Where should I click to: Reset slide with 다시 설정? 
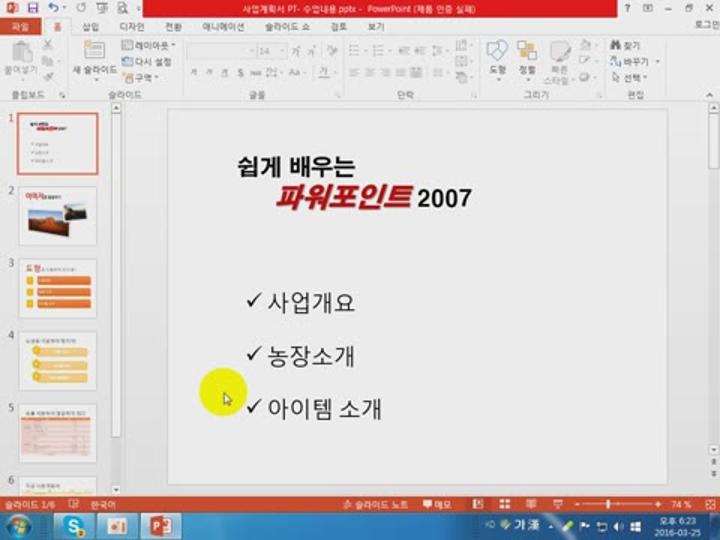(x=146, y=62)
